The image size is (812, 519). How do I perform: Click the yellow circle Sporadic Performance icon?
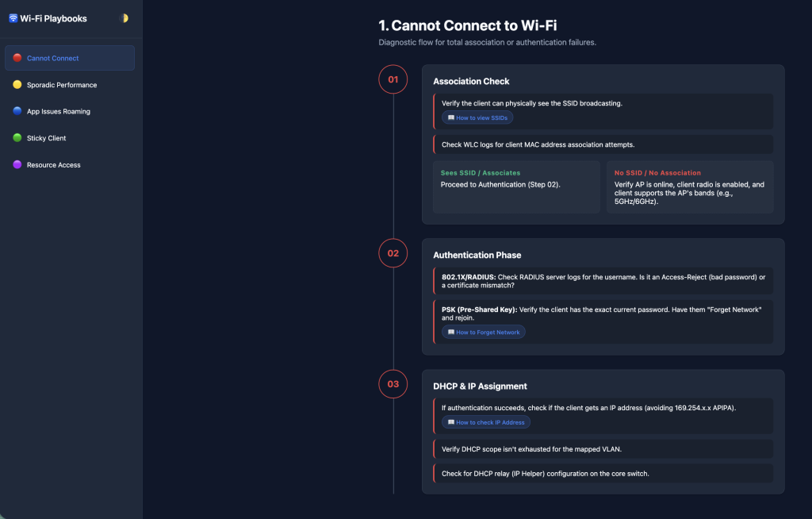coord(17,85)
